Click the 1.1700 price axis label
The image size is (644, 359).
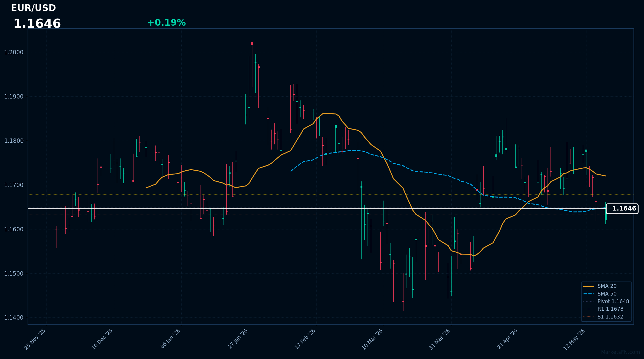[14, 185]
